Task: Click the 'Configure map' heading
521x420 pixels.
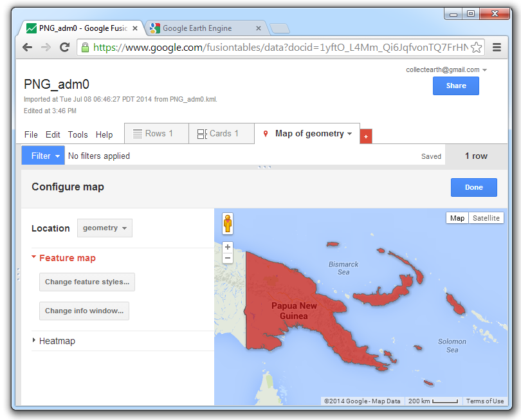Action: pos(68,187)
